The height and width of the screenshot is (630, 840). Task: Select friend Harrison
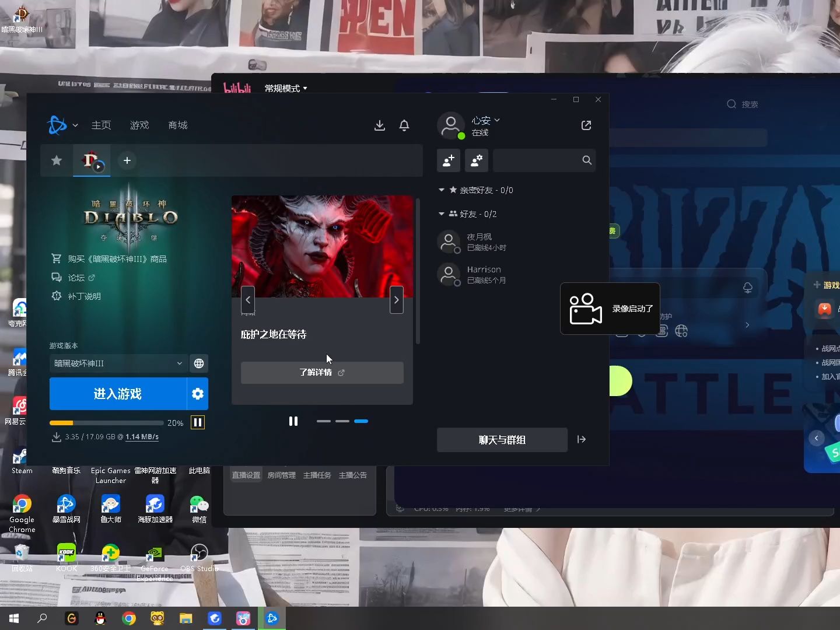(516, 275)
